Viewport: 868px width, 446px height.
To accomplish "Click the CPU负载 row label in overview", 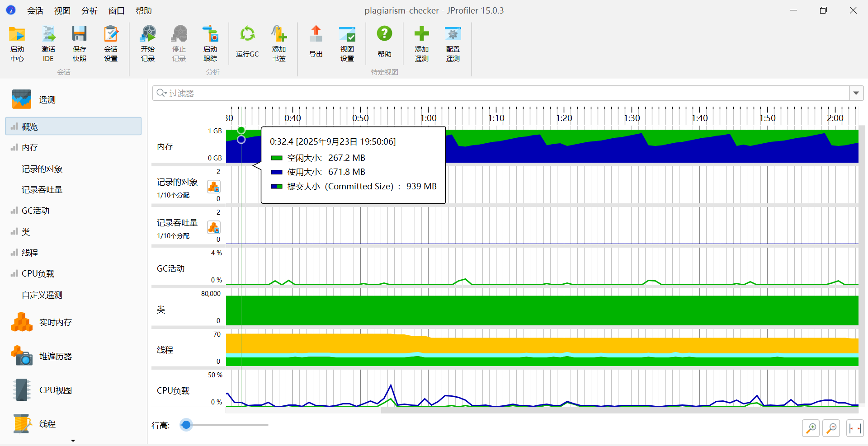I will click(x=173, y=390).
